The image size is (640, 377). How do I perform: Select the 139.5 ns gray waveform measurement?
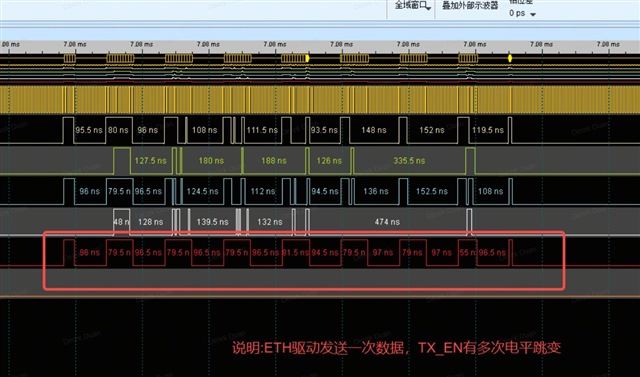point(212,222)
